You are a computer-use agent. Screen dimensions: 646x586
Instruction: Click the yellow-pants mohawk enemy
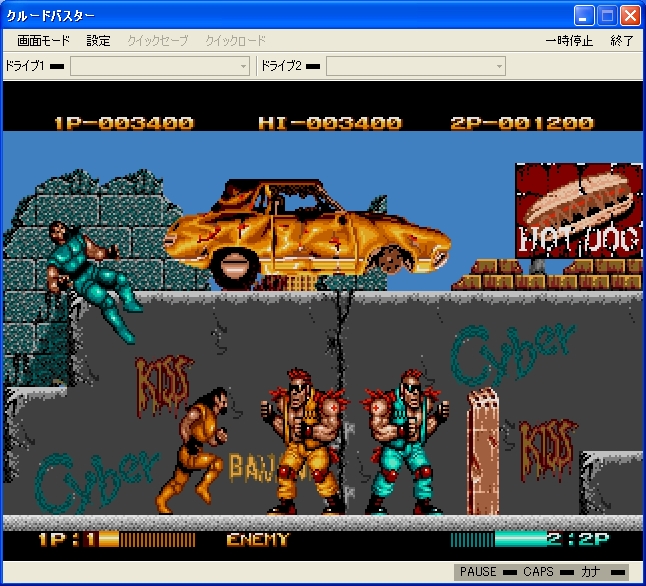(305, 442)
